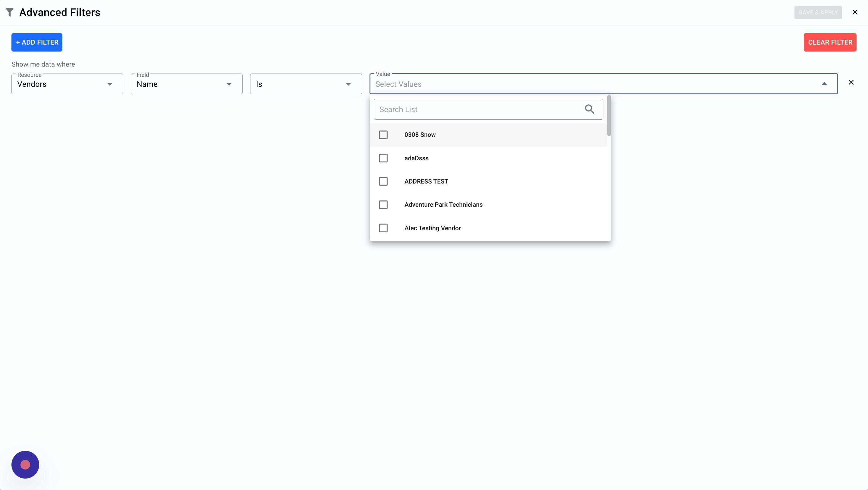Pick the ADDRESS TEST list entry
868x490 pixels.
click(x=426, y=181)
